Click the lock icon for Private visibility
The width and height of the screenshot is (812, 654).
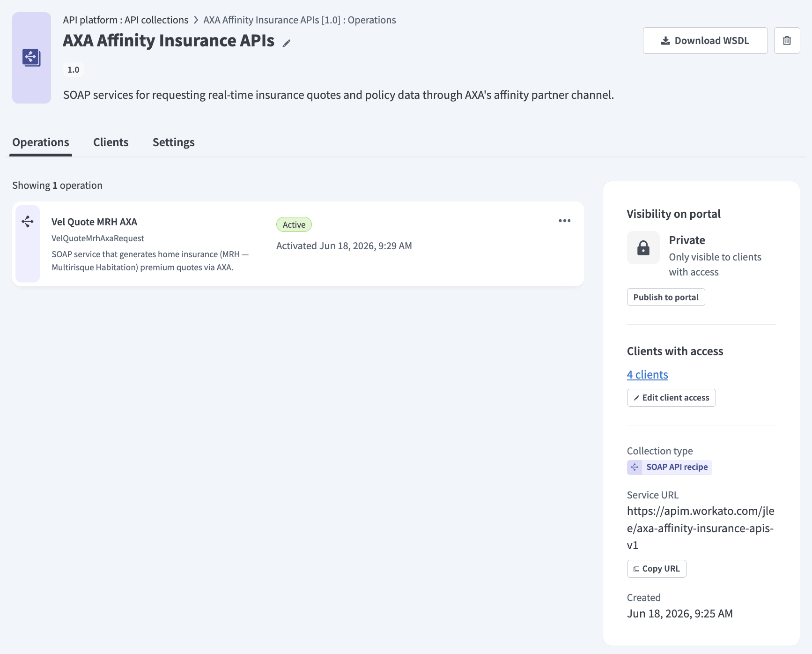pos(643,248)
